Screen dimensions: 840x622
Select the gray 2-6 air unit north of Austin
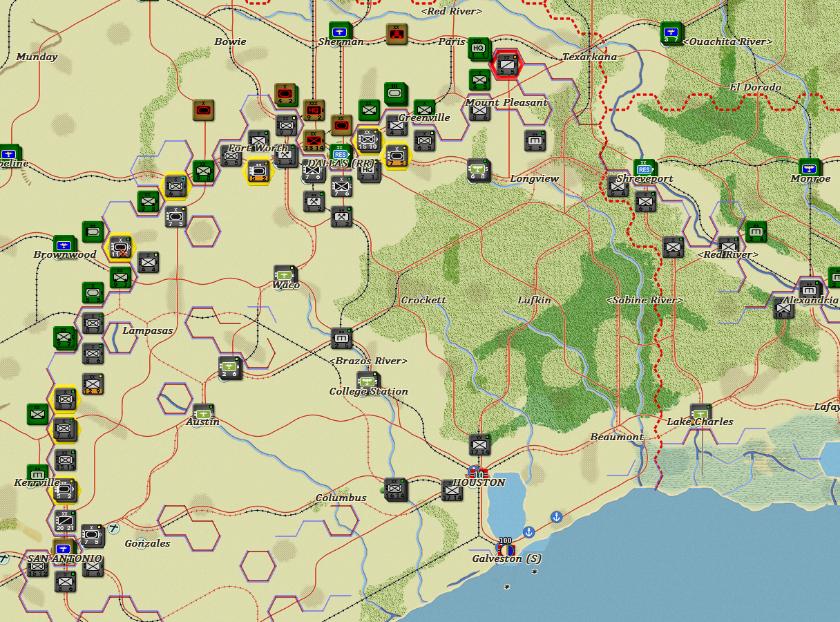pyautogui.click(x=231, y=367)
